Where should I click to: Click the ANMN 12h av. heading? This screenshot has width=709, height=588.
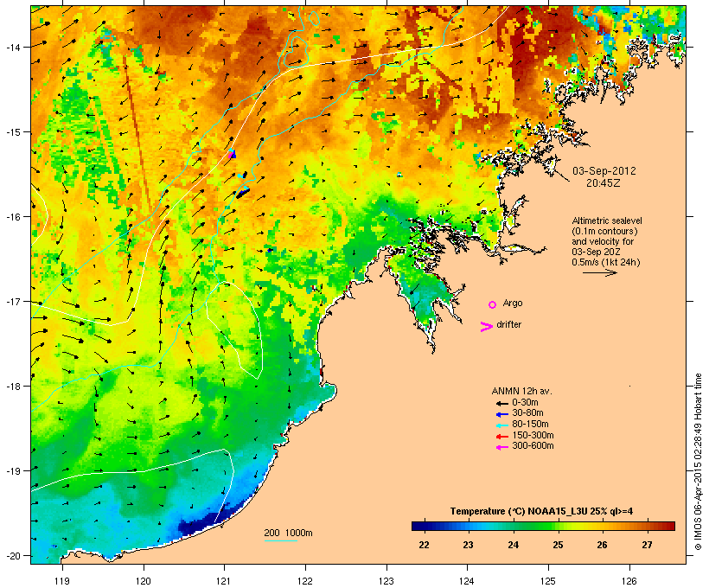(x=521, y=391)
